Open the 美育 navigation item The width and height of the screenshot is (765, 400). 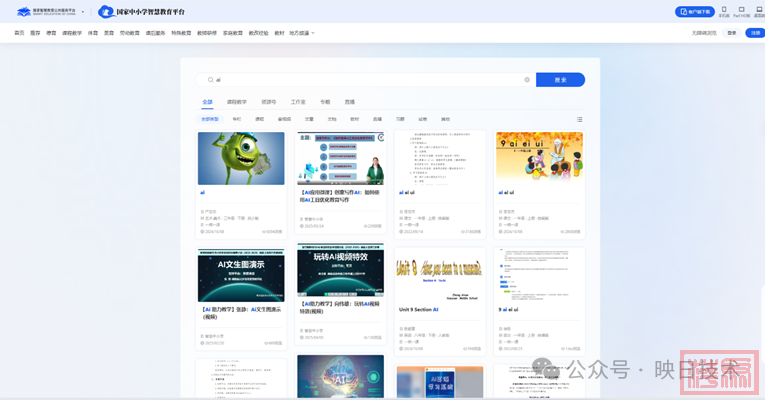pos(109,33)
